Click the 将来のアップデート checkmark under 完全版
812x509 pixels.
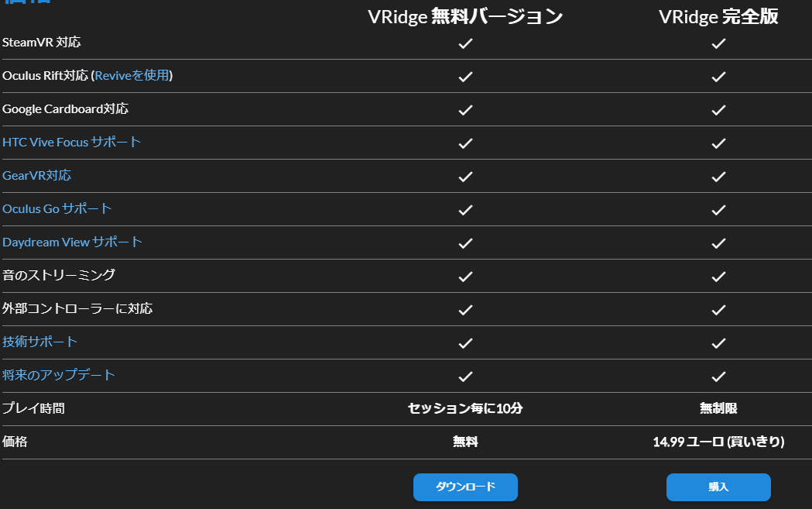point(718,376)
